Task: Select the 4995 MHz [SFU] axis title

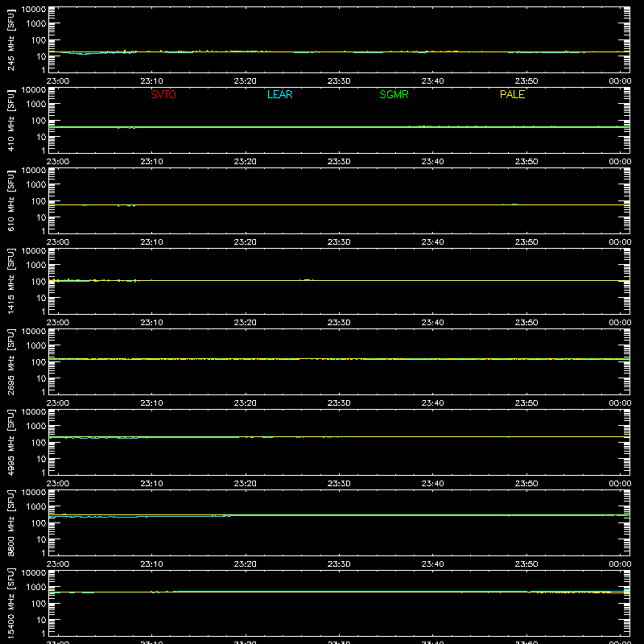Action: (11, 442)
